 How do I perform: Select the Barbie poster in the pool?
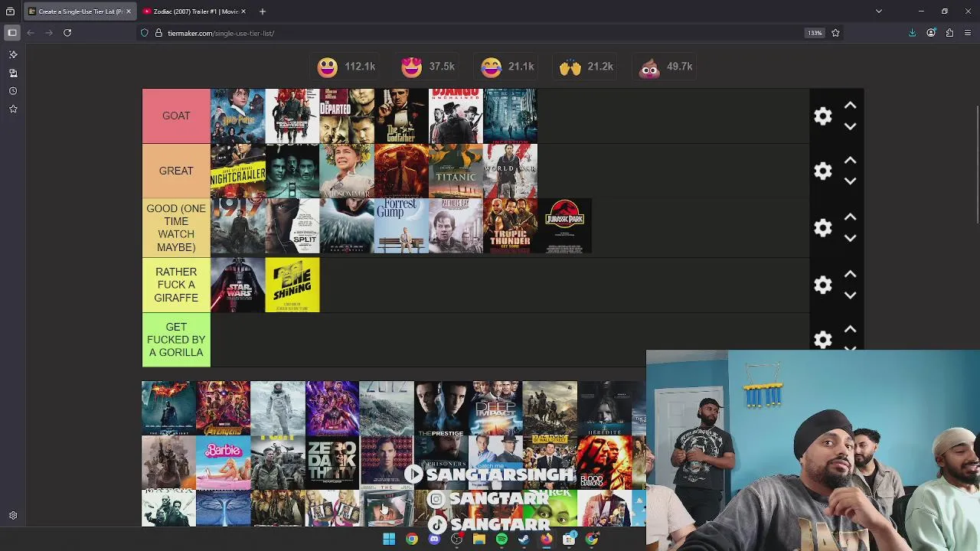223,462
